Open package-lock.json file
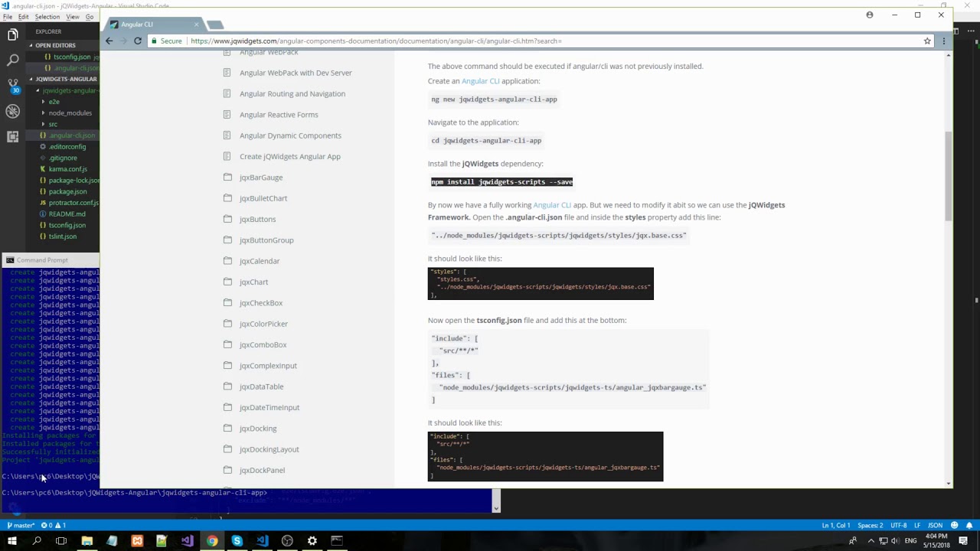Screen dimensions: 980x551 tap(73, 181)
